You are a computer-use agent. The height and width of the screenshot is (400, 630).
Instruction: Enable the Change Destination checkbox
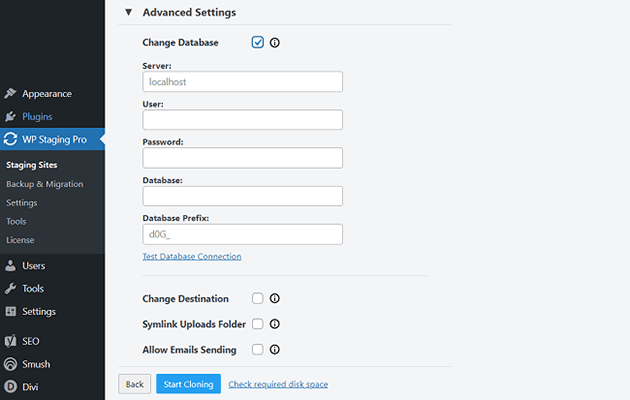point(258,298)
